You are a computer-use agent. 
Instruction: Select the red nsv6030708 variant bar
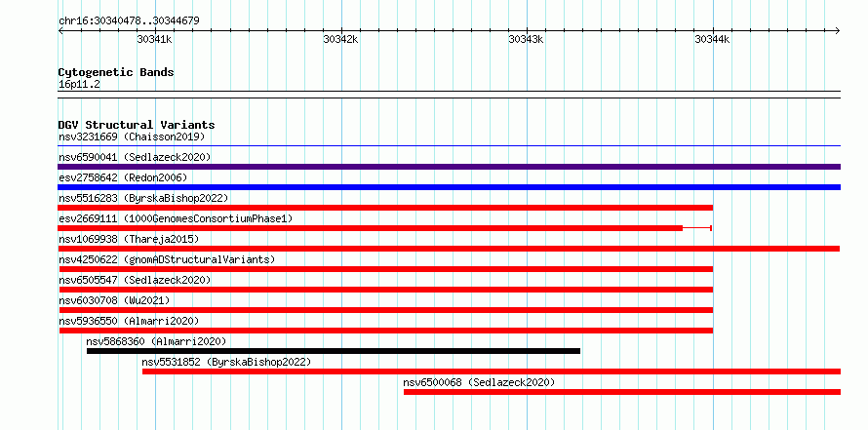pos(386,310)
